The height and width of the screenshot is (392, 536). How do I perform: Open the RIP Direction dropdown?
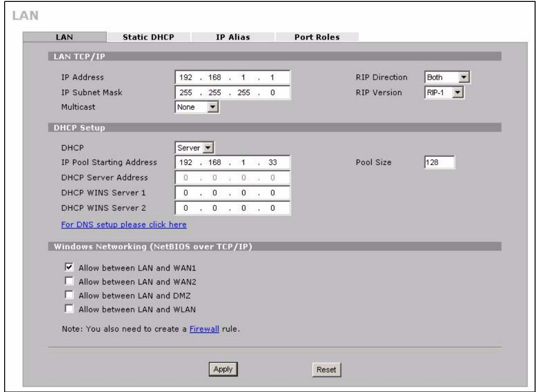pos(447,77)
